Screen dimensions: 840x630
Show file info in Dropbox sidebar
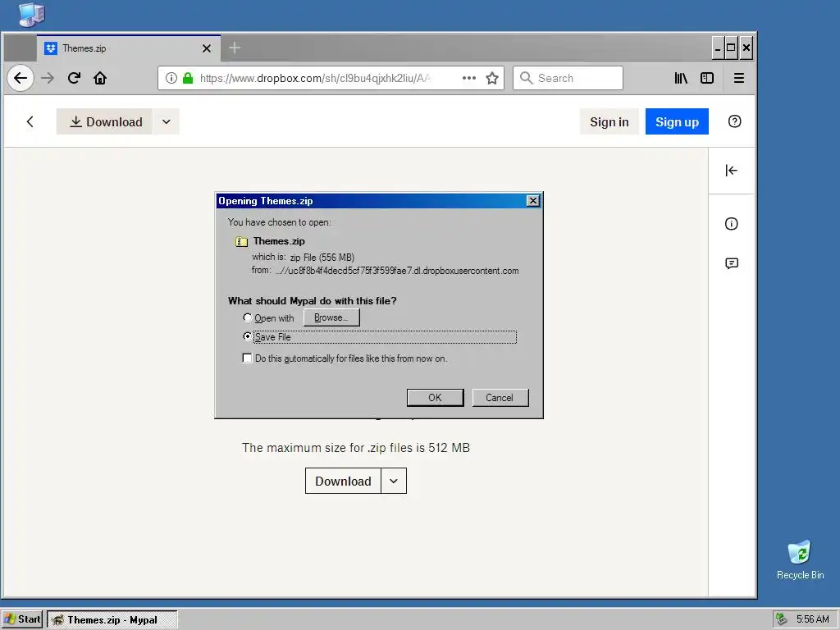click(x=731, y=223)
